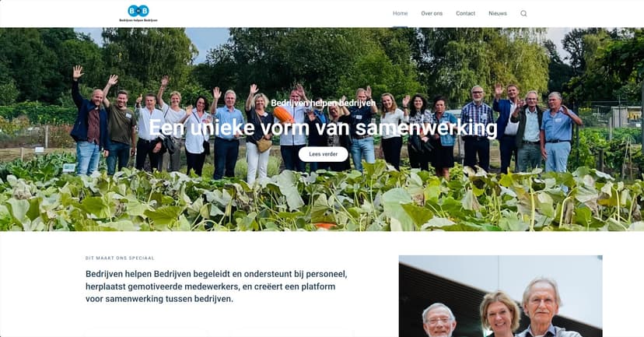
Task: Navigate to the Contact page
Action: [465, 13]
